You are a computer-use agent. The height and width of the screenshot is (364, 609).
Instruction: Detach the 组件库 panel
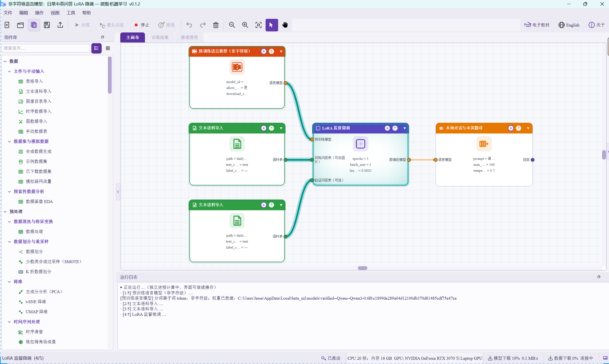coord(103,37)
